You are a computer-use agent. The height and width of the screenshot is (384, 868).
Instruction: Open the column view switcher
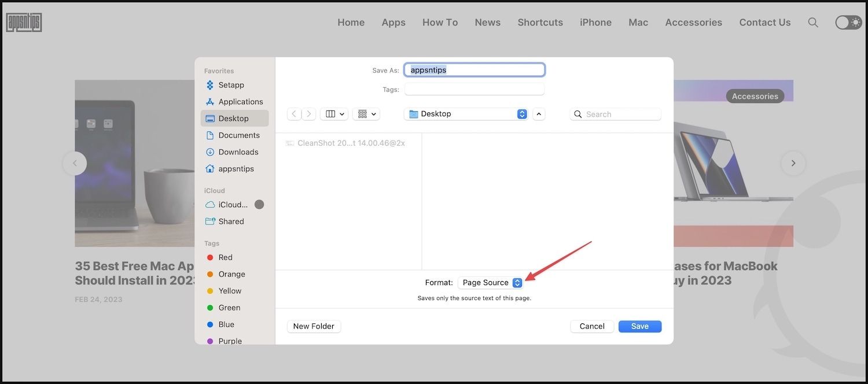coord(335,115)
